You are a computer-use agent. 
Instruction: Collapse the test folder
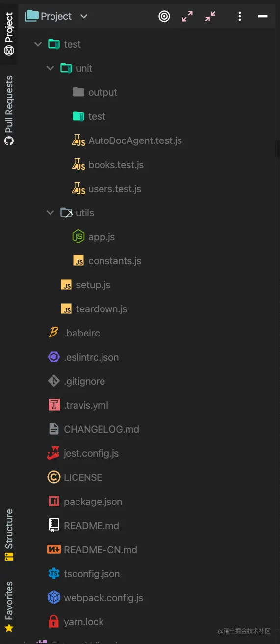click(x=38, y=44)
